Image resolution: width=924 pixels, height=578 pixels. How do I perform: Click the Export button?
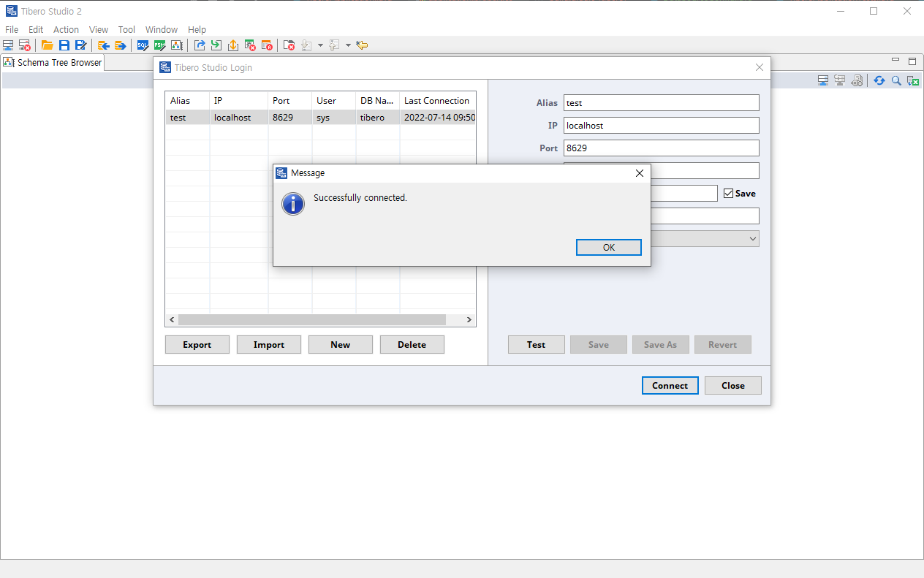tap(197, 345)
